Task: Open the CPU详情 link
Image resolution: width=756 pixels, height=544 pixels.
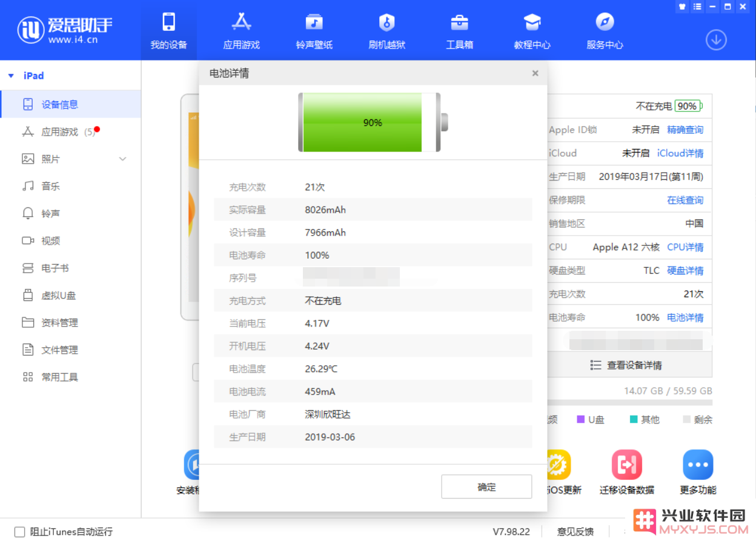Action: click(x=685, y=247)
